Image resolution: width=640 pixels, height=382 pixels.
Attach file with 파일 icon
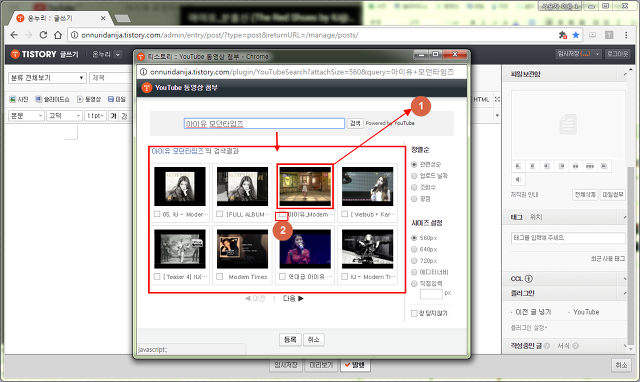117,99
